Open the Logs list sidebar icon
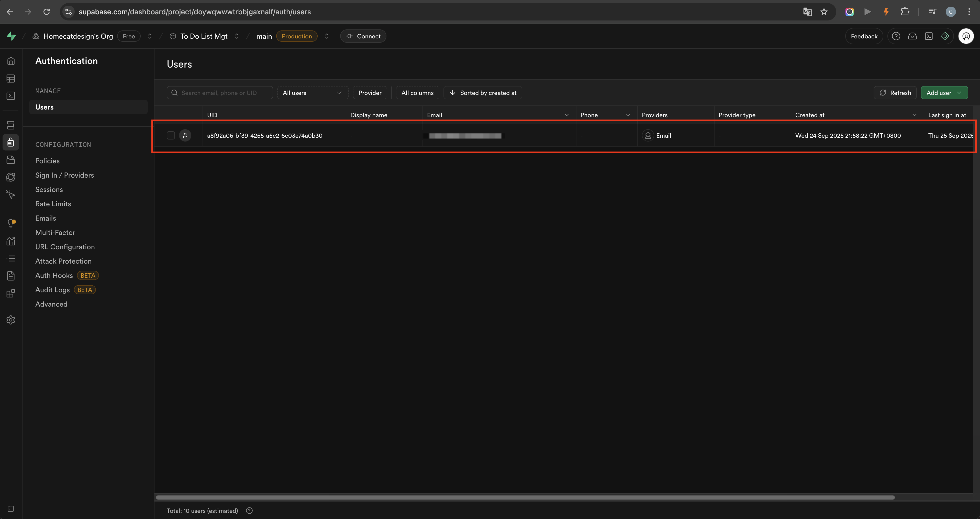The height and width of the screenshot is (519, 980). (x=11, y=258)
